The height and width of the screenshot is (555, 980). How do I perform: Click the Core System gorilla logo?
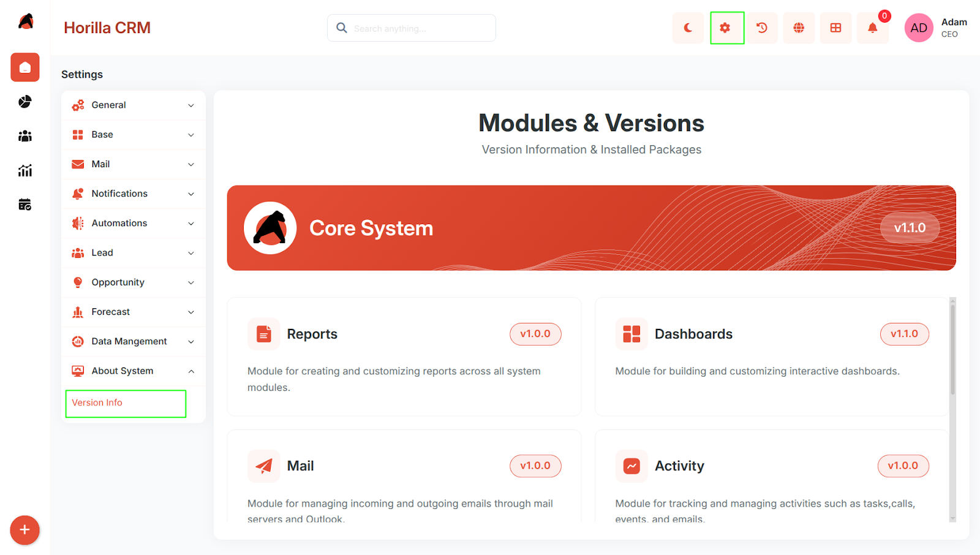[x=270, y=228]
